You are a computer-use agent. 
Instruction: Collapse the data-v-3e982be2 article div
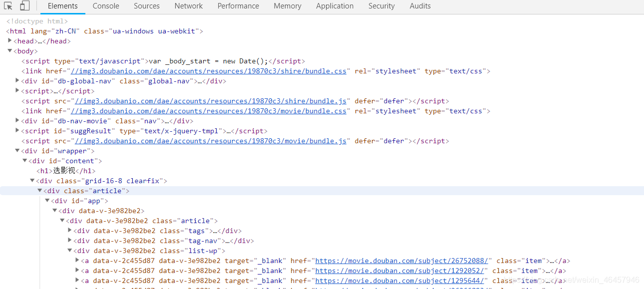point(62,221)
